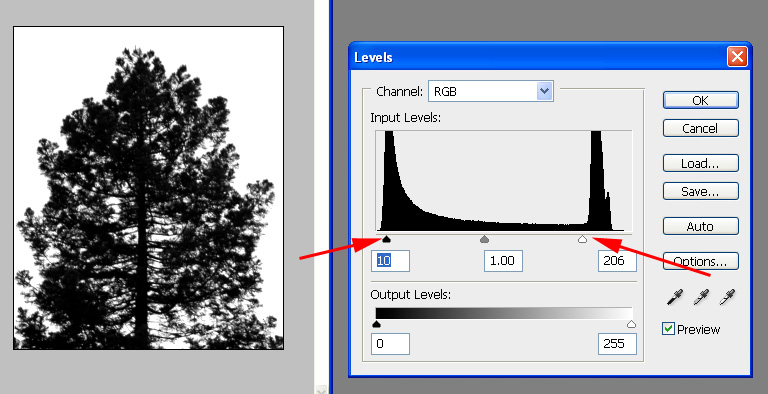
Task: Apply Auto levels adjustment
Action: [700, 226]
